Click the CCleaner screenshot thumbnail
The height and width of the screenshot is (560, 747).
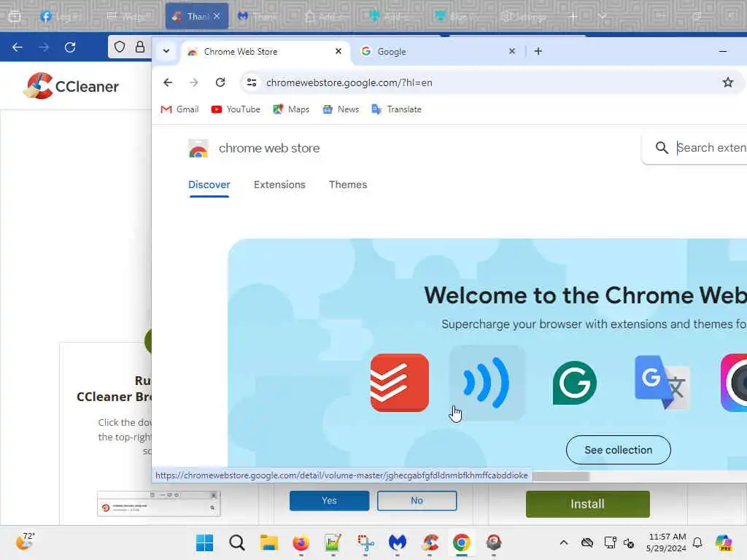click(158, 503)
